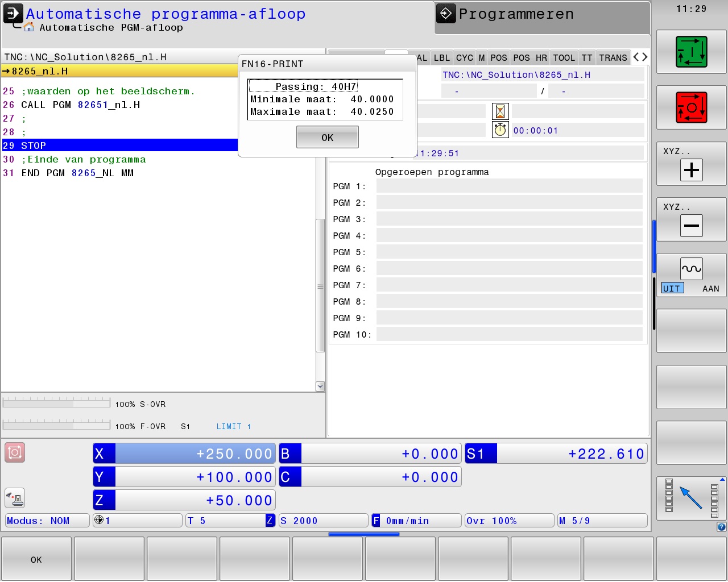The height and width of the screenshot is (582, 728).
Task: Select line 31 END PGM 8265_NL MM
Action: tap(159, 173)
